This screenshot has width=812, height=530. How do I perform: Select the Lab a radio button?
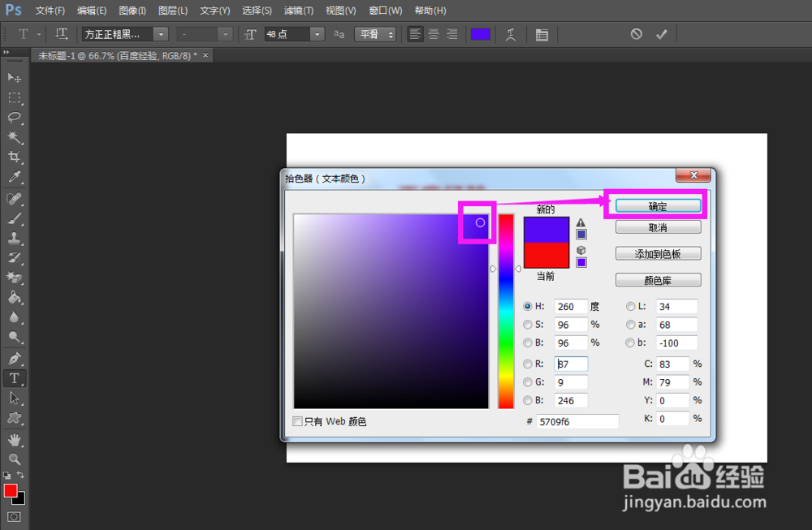(630, 325)
